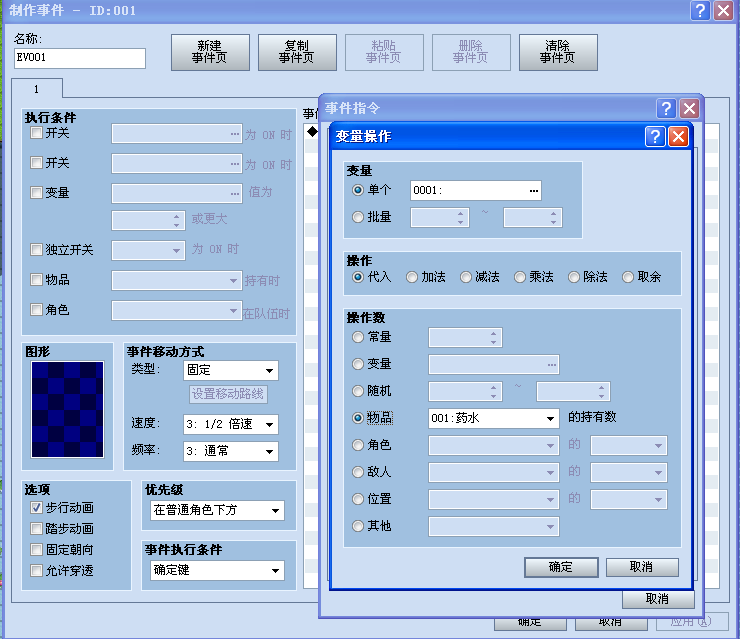Switch to event page tab 1
This screenshot has width=740, height=639.
37,89
